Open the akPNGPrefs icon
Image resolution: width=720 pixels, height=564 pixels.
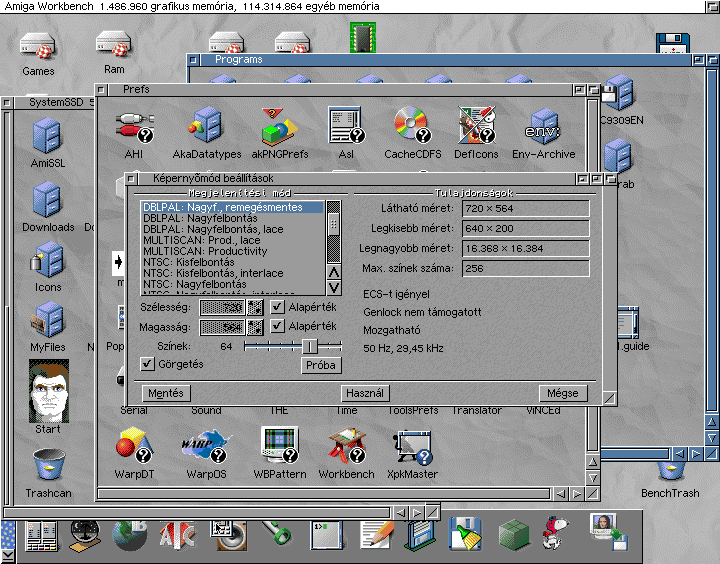click(279, 127)
